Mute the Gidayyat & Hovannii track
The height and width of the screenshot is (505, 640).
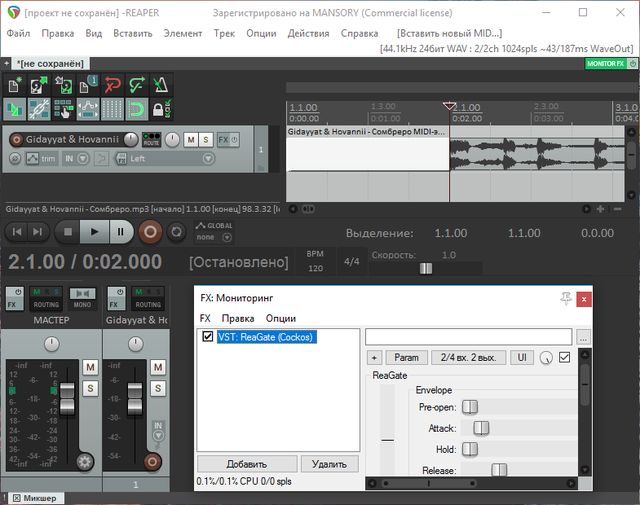[x=190, y=140]
